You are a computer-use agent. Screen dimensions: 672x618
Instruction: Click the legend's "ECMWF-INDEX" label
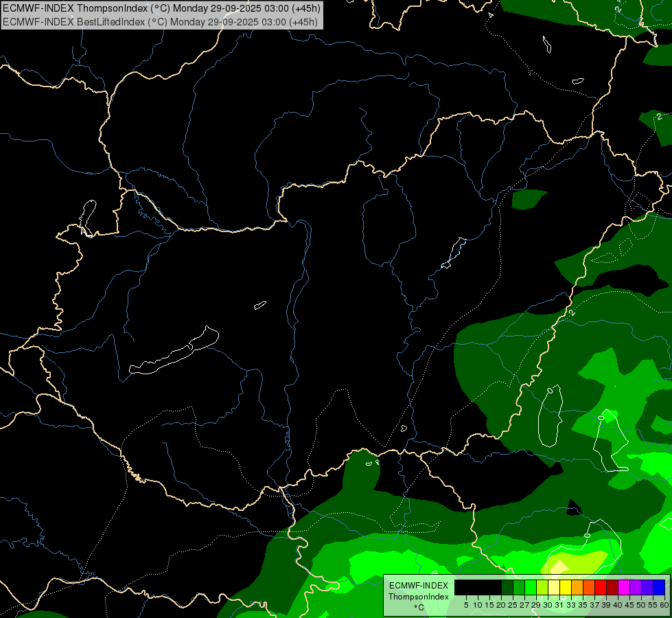(419, 586)
